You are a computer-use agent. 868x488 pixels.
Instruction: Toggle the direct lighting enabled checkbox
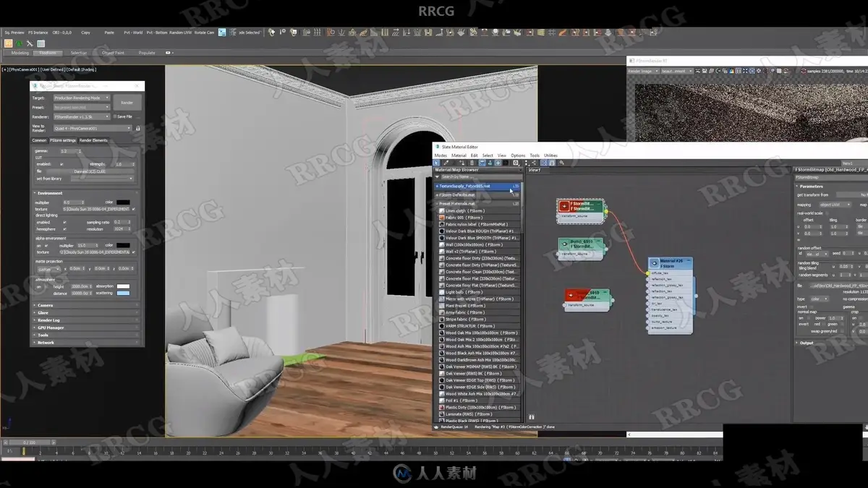64,223
